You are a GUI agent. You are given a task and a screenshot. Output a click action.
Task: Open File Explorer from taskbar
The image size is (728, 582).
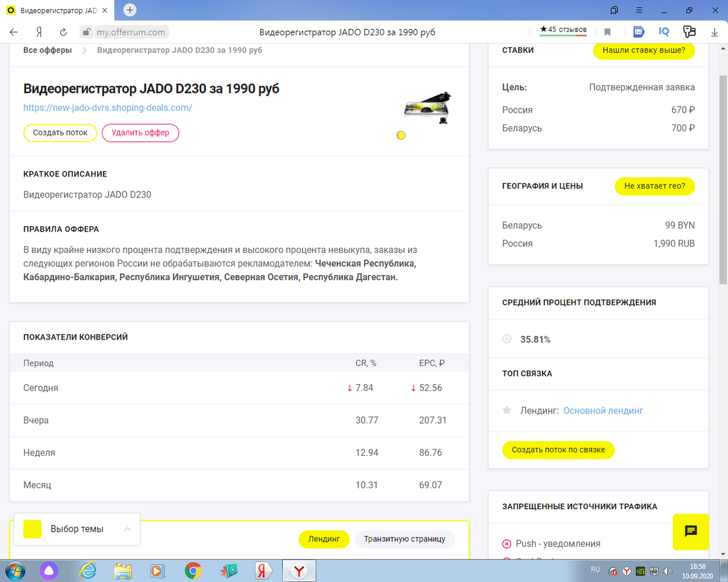point(123,571)
